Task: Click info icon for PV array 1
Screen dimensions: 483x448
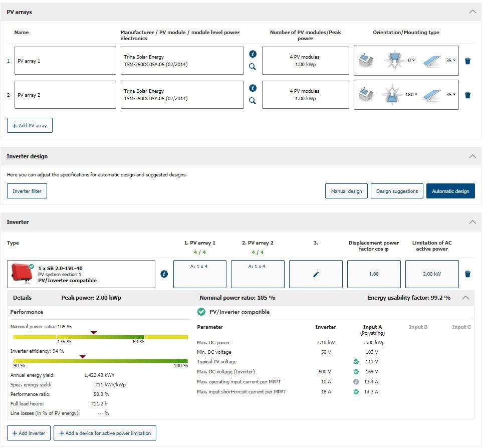Action: tap(253, 54)
